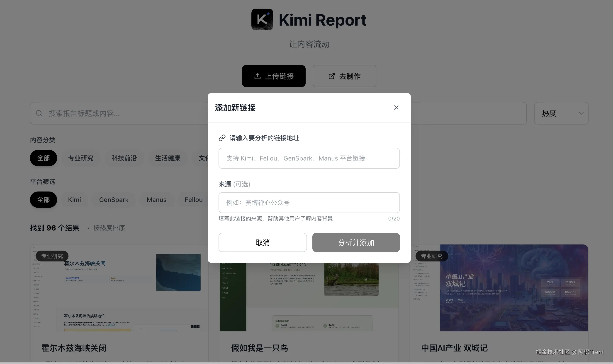Select the 专业研究 category filter
Viewport: 613px width, 364px height.
pyautogui.click(x=80, y=158)
